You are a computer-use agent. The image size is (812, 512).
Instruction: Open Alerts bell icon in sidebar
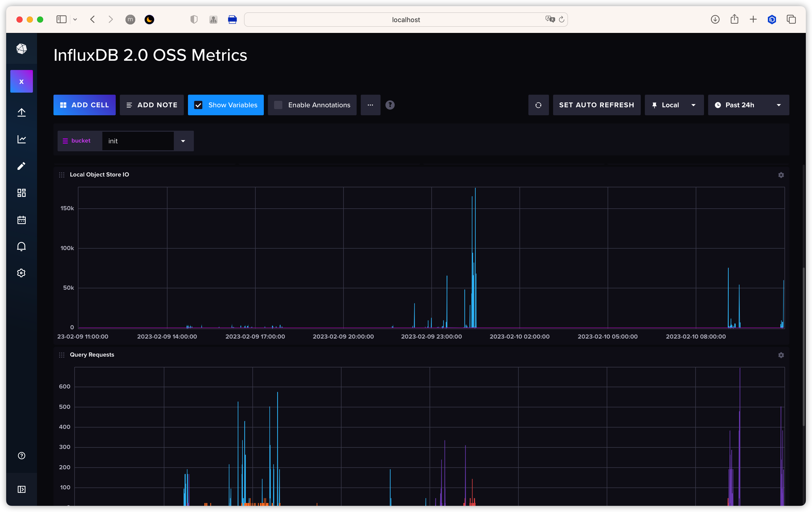click(21, 246)
